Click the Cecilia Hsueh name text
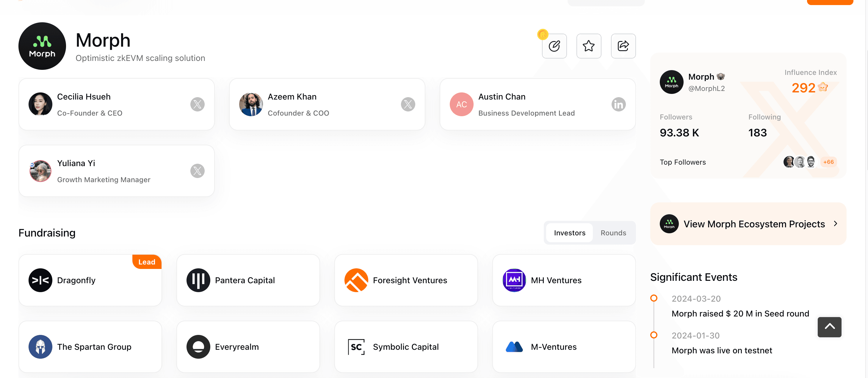This screenshot has width=868, height=378. (84, 97)
